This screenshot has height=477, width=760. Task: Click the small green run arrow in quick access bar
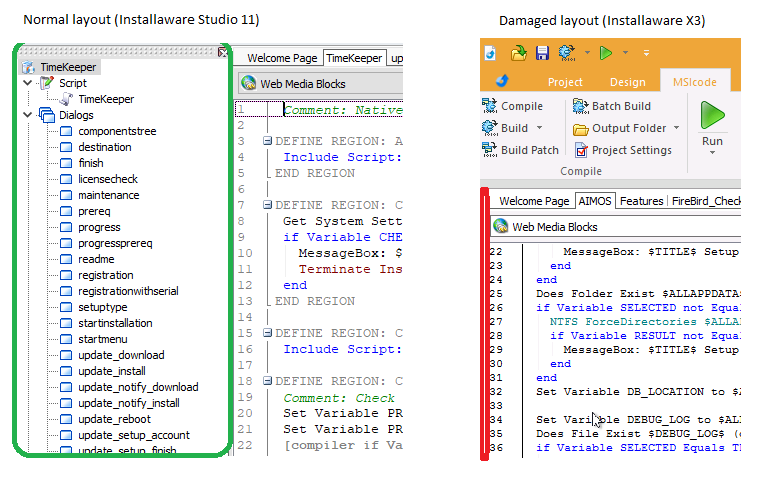[x=605, y=52]
